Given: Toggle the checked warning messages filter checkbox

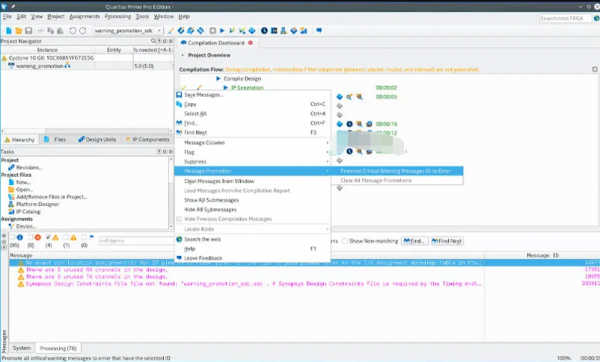Looking at the screenshot, I should tap(48, 237).
